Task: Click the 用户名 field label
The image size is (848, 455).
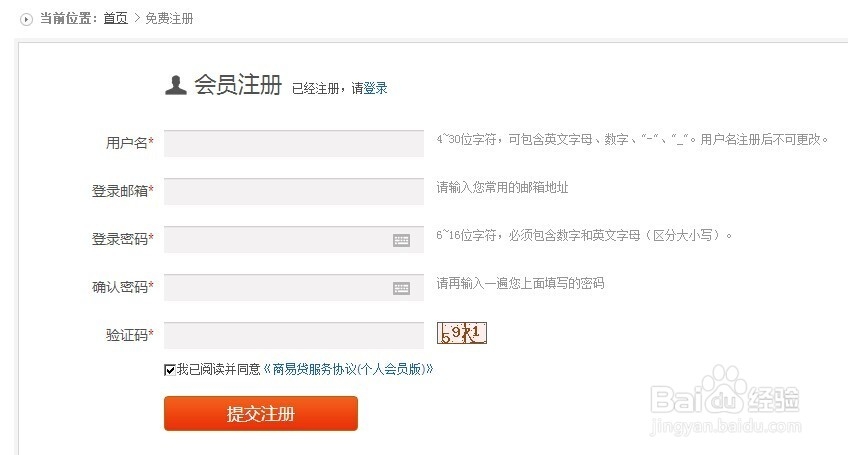Action: 128,143
